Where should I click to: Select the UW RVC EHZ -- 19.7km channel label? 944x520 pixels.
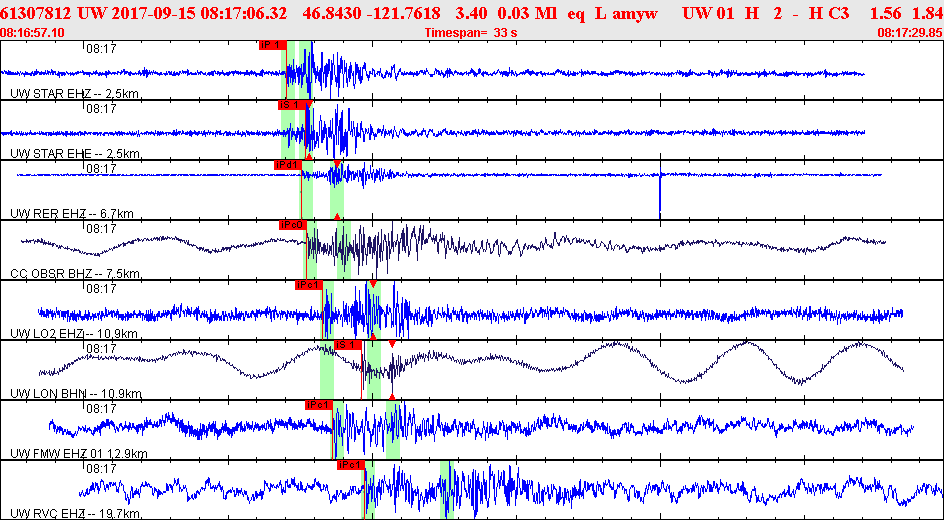[x=75, y=513]
